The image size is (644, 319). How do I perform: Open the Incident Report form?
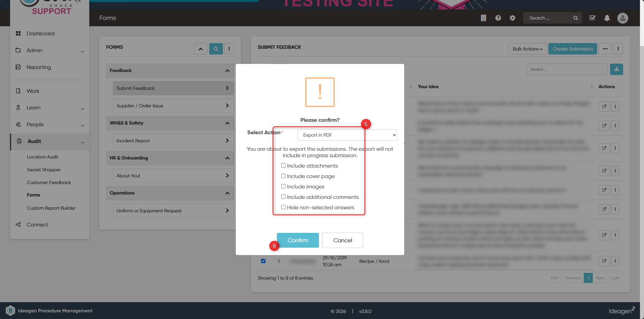(173, 141)
